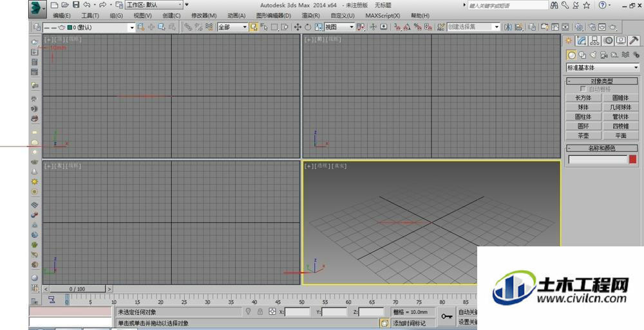Redo the action arrow
Viewport: 644px width, 330px height.
click(x=102, y=5)
